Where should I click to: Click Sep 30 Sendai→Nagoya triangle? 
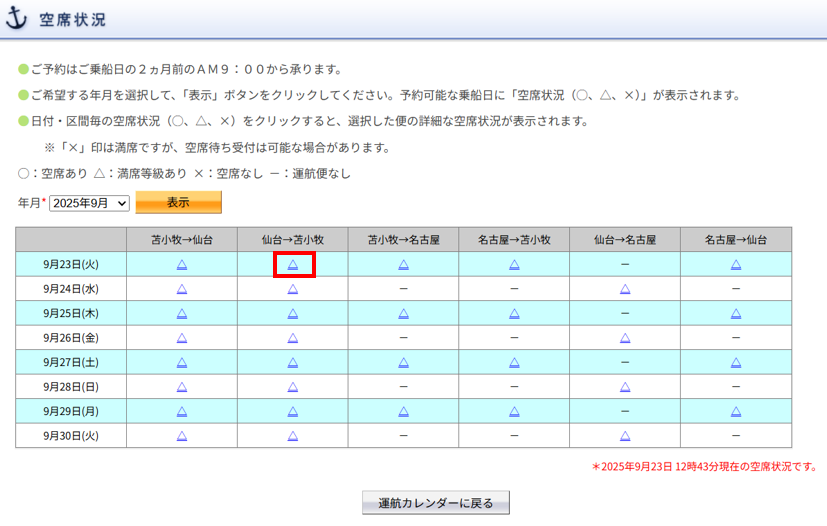[x=624, y=436]
